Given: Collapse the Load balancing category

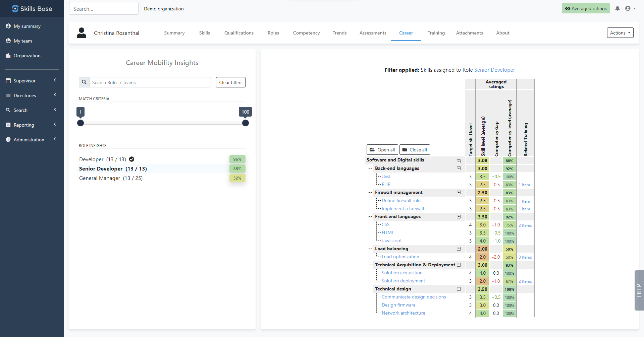Looking at the screenshot, I should pos(459,249).
